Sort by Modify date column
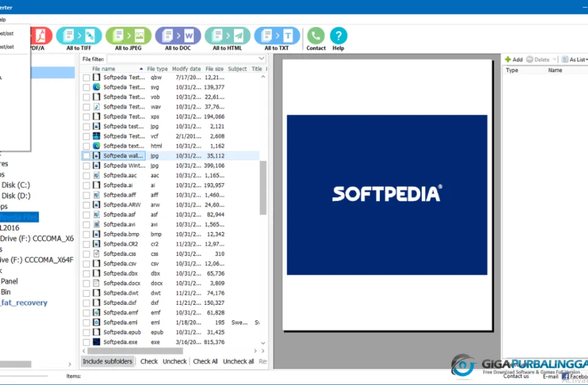 (x=186, y=69)
